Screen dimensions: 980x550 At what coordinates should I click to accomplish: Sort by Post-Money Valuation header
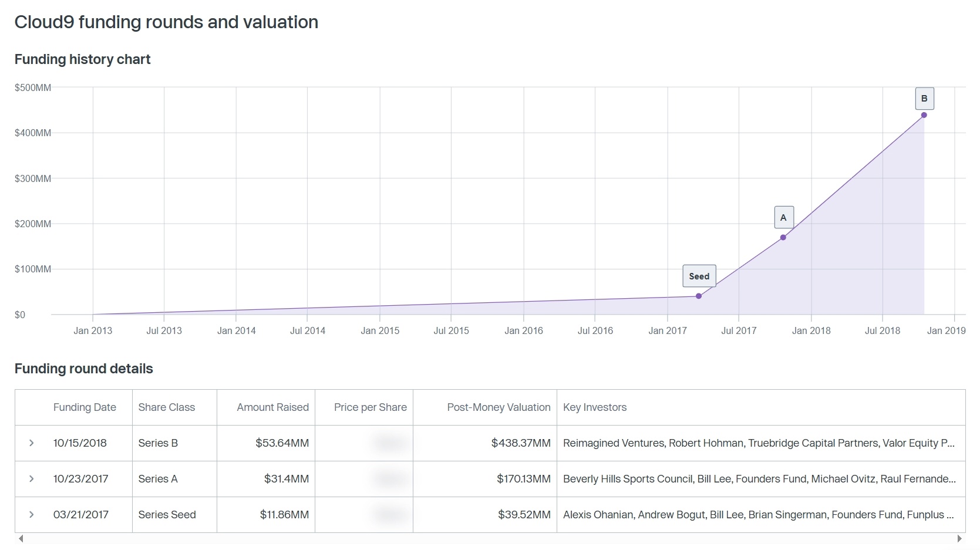(499, 407)
